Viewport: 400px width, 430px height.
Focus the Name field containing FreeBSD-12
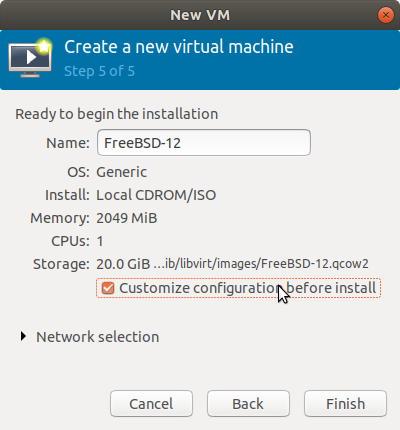coord(204,143)
